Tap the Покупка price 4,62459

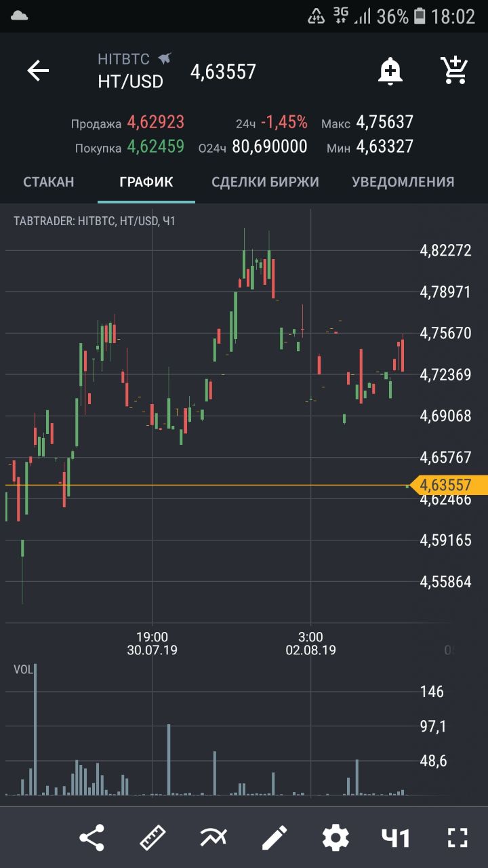tap(156, 146)
